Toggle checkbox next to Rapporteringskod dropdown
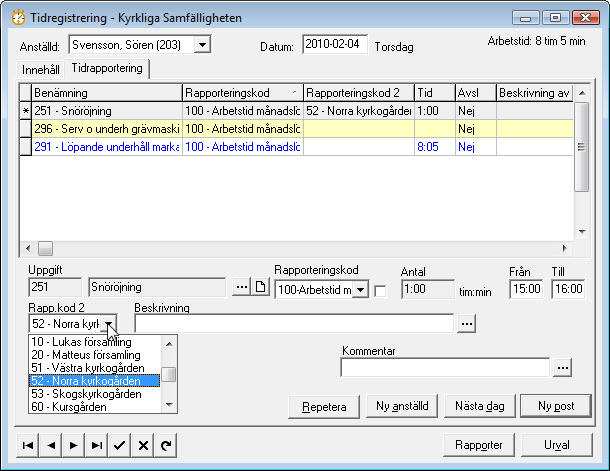 coord(380,291)
